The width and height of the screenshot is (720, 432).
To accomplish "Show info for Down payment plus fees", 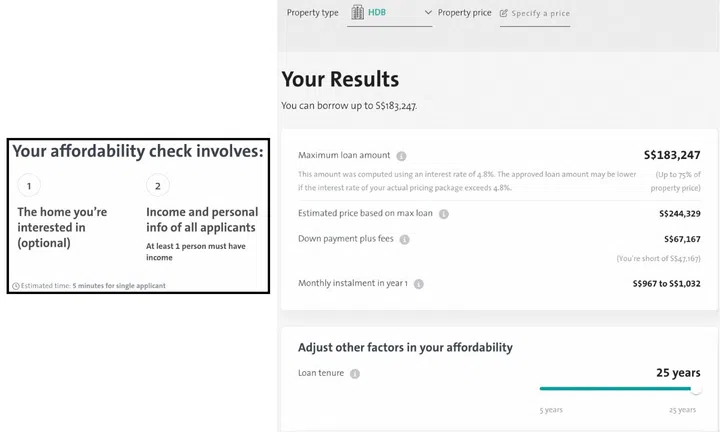I will pos(405,240).
